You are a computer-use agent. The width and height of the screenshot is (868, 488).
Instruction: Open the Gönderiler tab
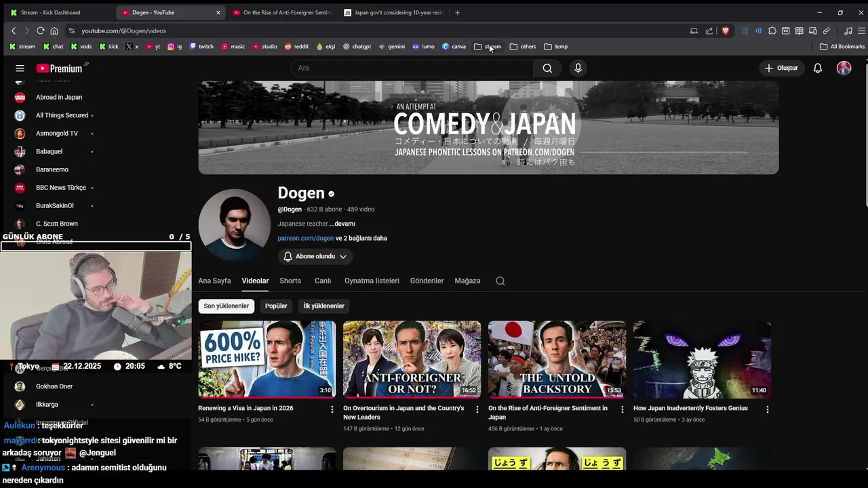coord(427,281)
